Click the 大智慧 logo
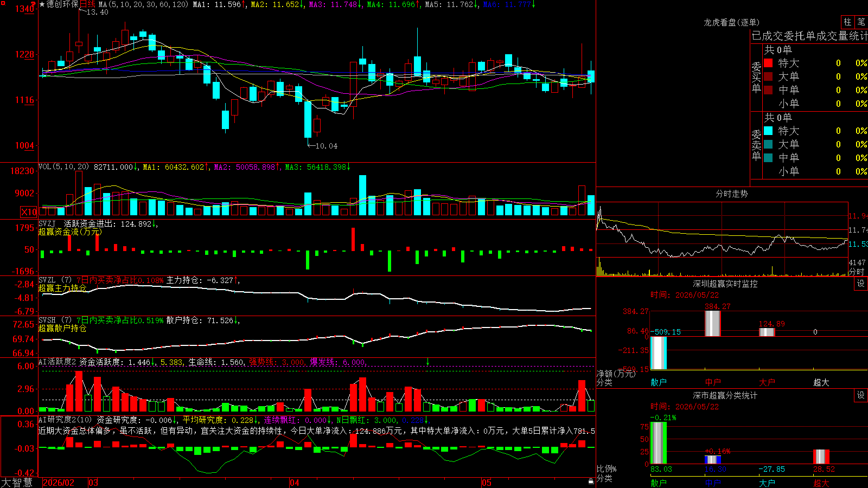 (17, 483)
